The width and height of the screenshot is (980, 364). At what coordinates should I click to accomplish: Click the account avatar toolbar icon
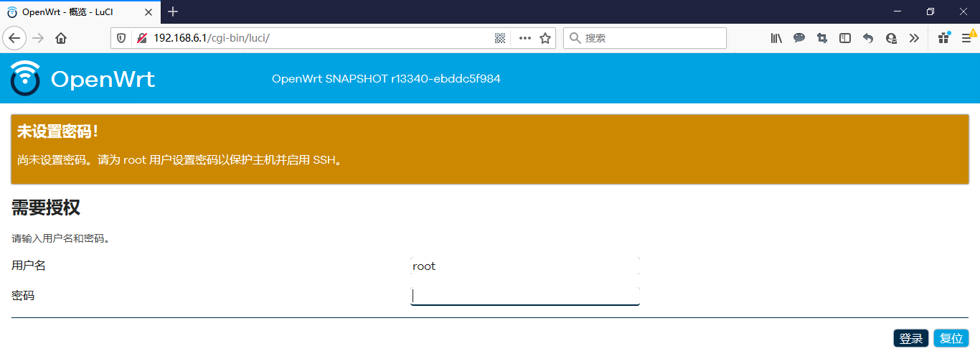tap(891, 38)
